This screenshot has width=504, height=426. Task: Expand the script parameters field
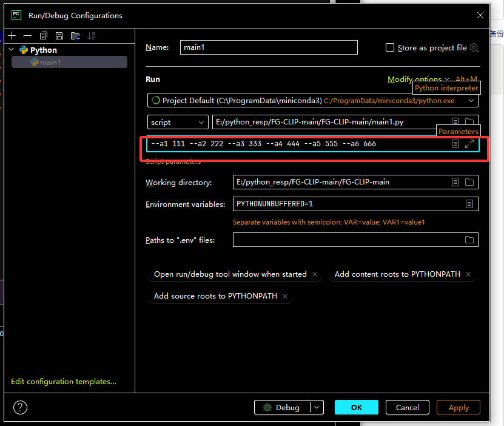469,144
